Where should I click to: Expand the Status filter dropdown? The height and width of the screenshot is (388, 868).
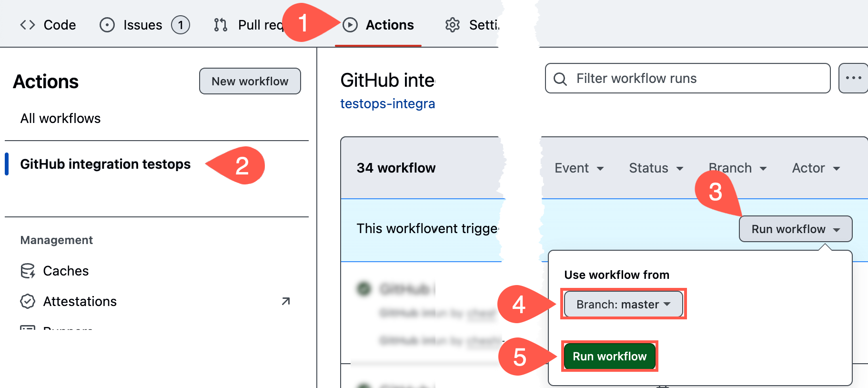tap(656, 168)
